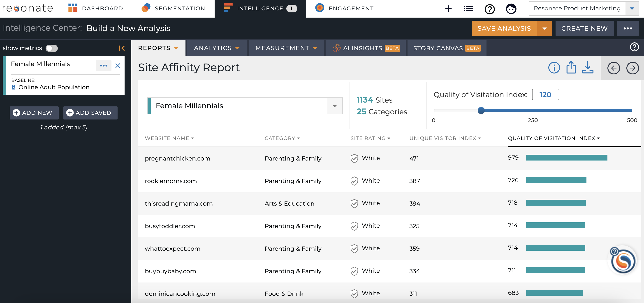Sort by Category column
This screenshot has width=644, height=303.
coord(282,138)
